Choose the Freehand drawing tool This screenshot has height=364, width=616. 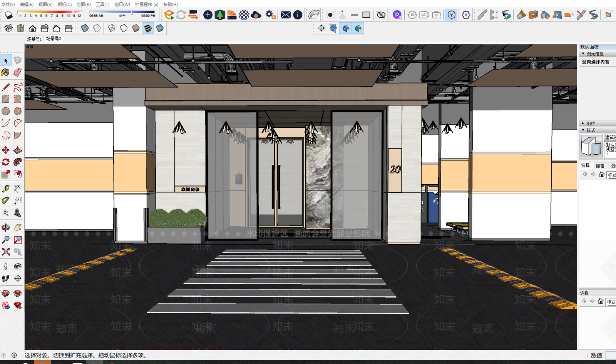[x=18, y=87]
